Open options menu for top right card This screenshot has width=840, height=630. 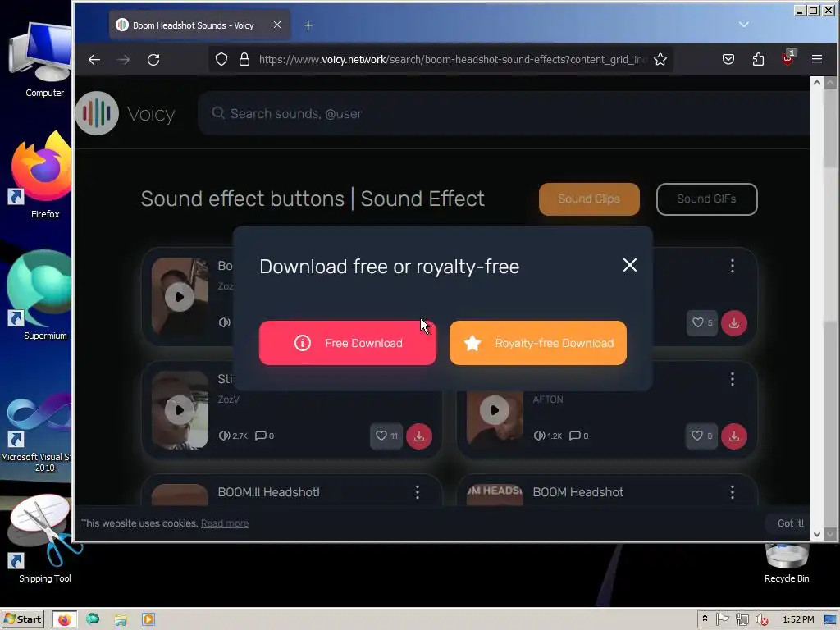tap(732, 266)
